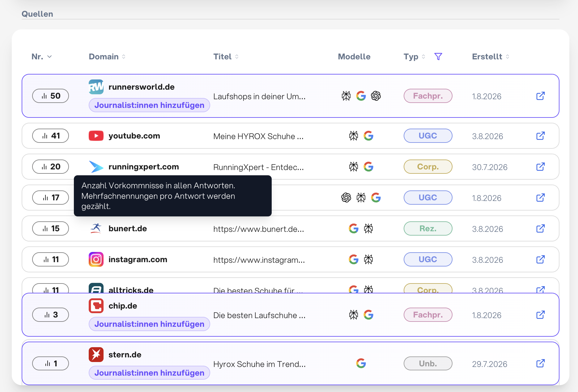Image resolution: width=578 pixels, height=392 pixels.
Task: Click Google model icon in bunert.de row
Action: pyautogui.click(x=354, y=228)
